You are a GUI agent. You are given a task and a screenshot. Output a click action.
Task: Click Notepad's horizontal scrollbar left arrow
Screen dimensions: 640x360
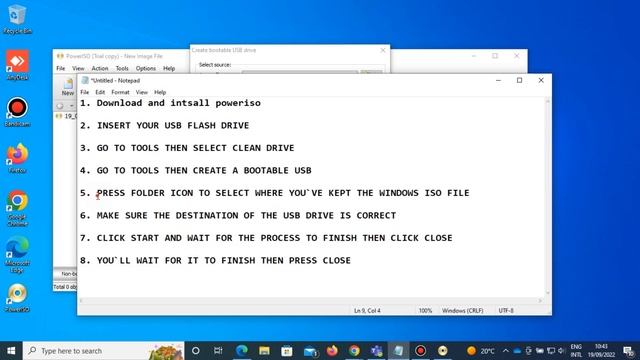tap(81, 300)
